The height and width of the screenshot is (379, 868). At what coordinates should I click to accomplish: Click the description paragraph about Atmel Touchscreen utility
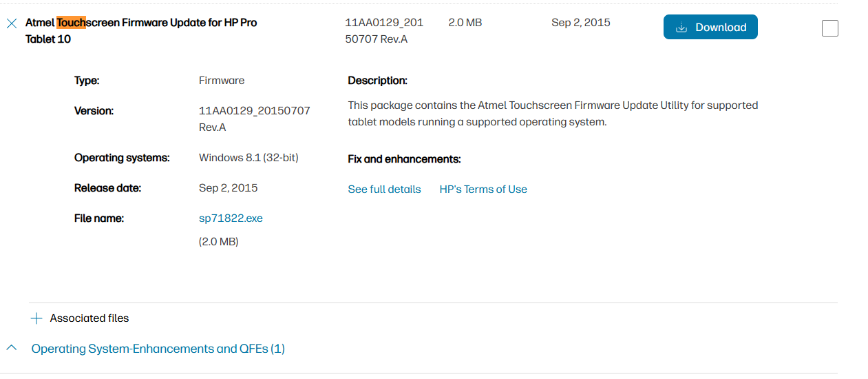coord(553,114)
